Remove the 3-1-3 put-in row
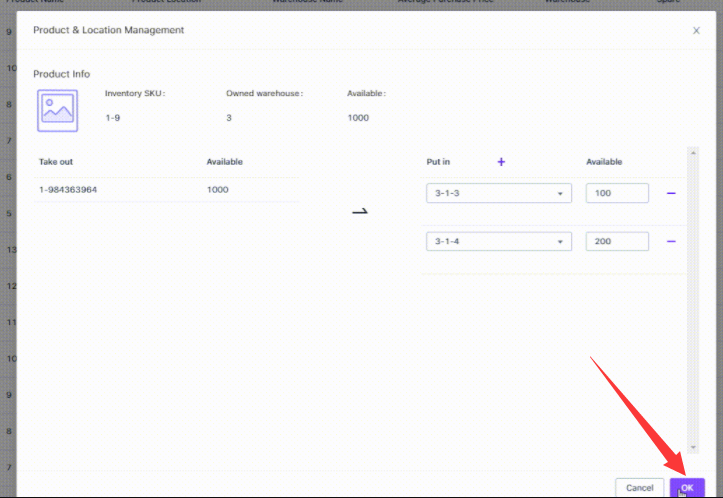The image size is (723, 498). (x=671, y=193)
